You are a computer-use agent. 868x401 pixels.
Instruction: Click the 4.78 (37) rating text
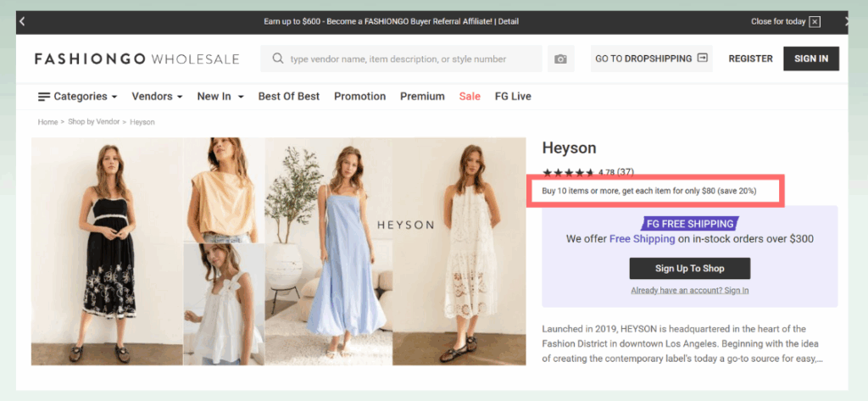(616, 172)
